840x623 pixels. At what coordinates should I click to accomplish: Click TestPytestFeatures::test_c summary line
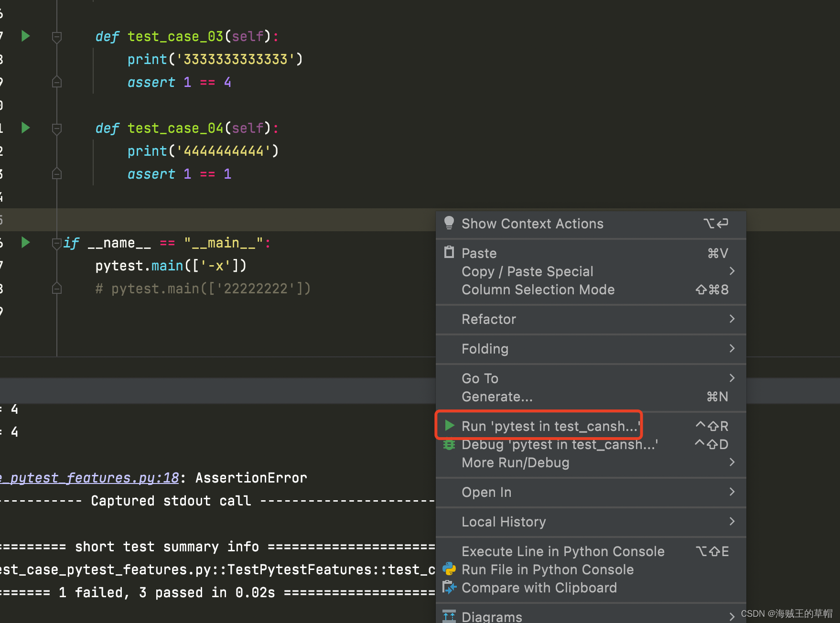coord(217,569)
